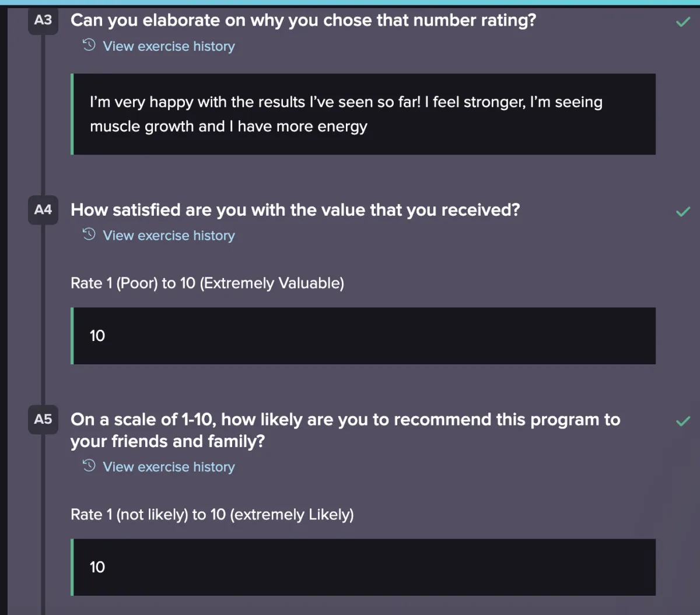This screenshot has width=700, height=615.
Task: Click the green checkmark for question A3
Action: [x=682, y=22]
